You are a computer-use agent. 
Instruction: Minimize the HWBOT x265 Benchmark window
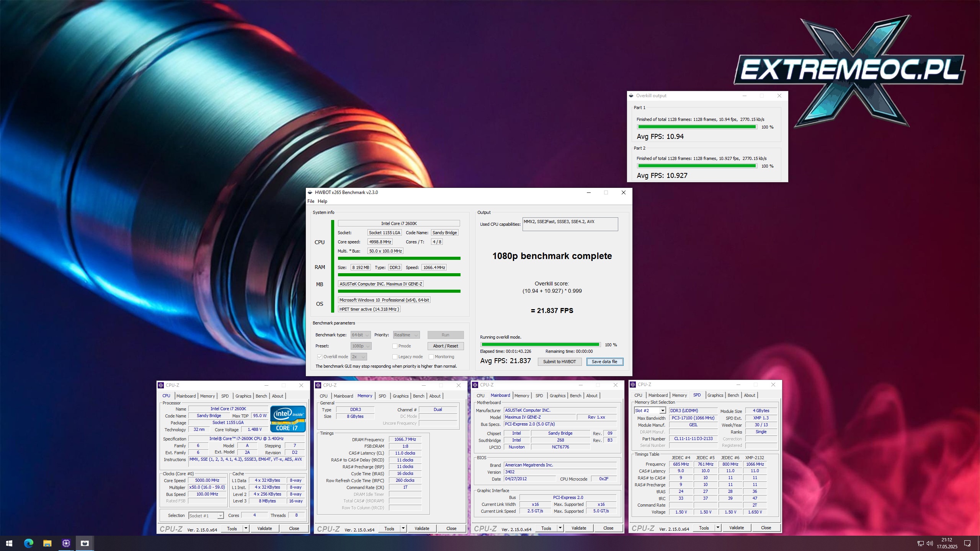(589, 192)
